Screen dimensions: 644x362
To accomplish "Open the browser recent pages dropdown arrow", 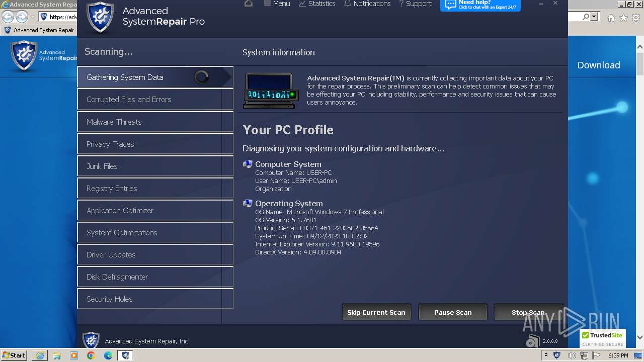I will coord(33,17).
